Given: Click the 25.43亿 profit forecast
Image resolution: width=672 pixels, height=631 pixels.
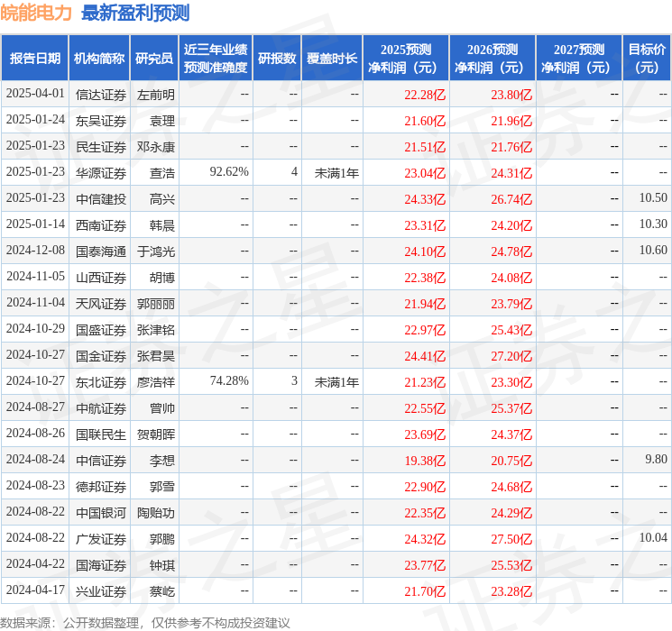Looking at the screenshot, I should 511,330.
